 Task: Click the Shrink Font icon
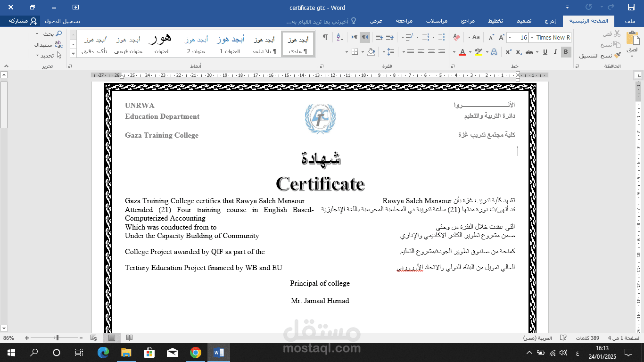(x=491, y=37)
